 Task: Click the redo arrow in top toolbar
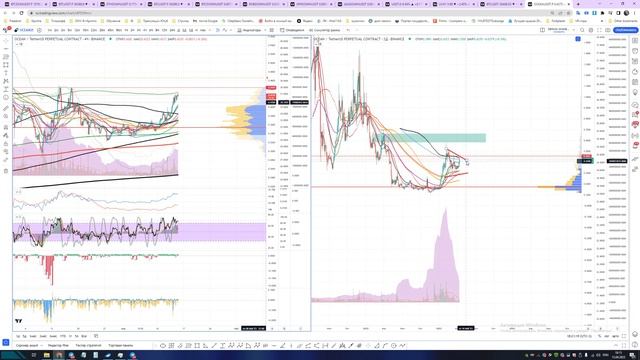tap(356, 30)
